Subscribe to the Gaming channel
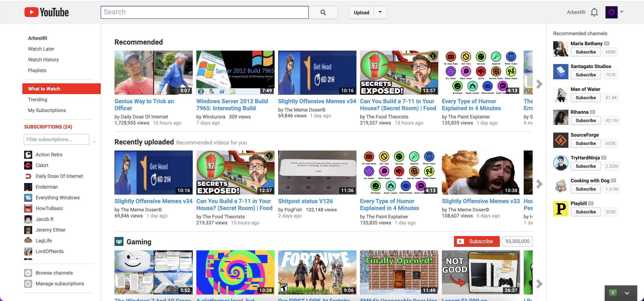 pos(477,241)
